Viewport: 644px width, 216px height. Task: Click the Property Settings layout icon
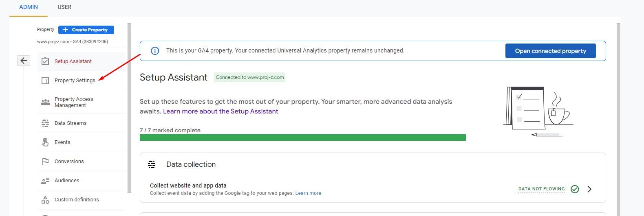point(45,81)
